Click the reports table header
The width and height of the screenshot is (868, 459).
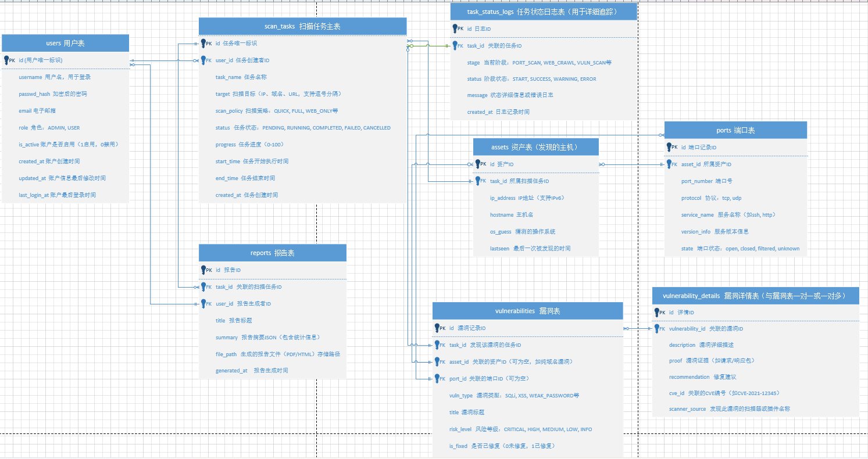point(272,253)
